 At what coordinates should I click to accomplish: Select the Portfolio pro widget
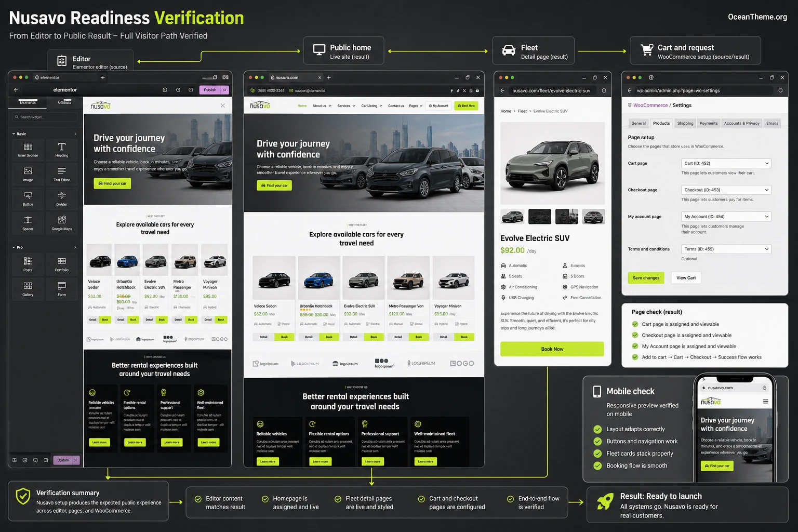(62, 264)
